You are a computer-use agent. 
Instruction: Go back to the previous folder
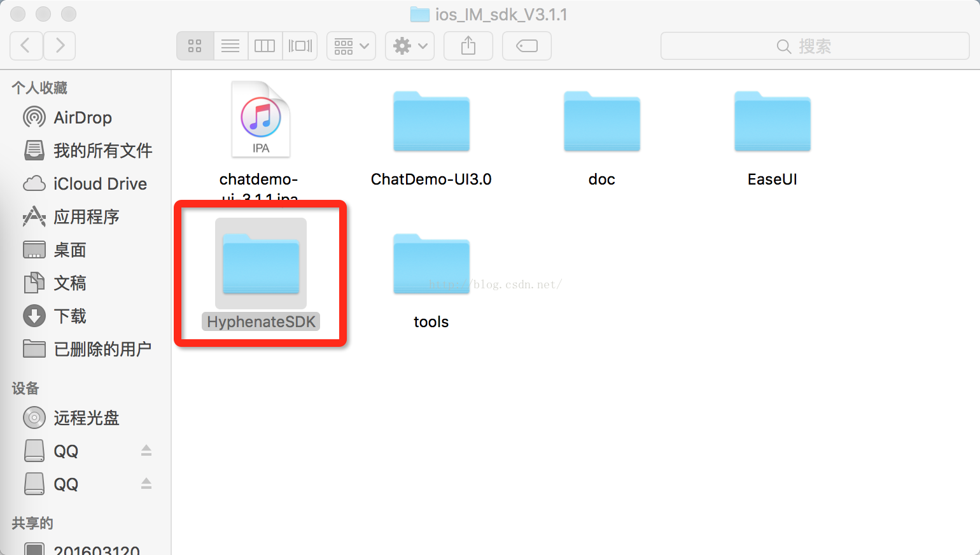coord(27,46)
